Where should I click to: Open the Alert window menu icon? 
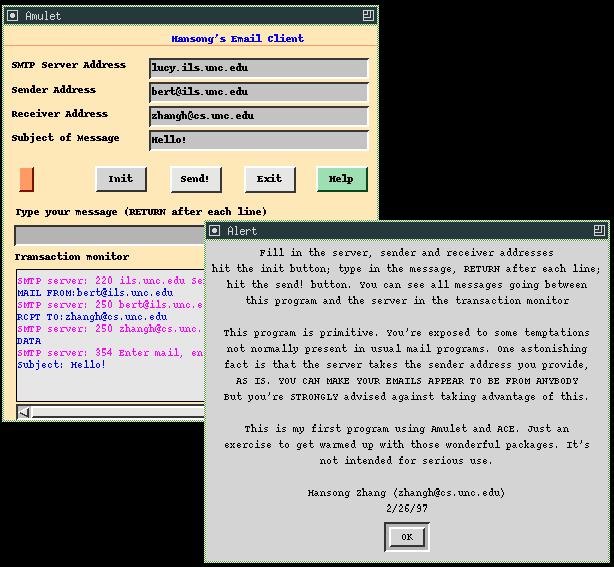[x=215, y=231]
